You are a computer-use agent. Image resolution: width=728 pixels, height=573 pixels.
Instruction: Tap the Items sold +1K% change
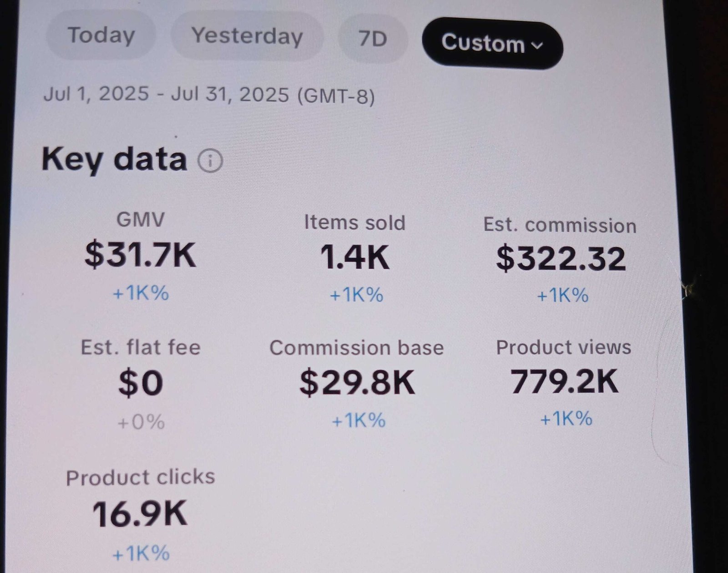[356, 295]
